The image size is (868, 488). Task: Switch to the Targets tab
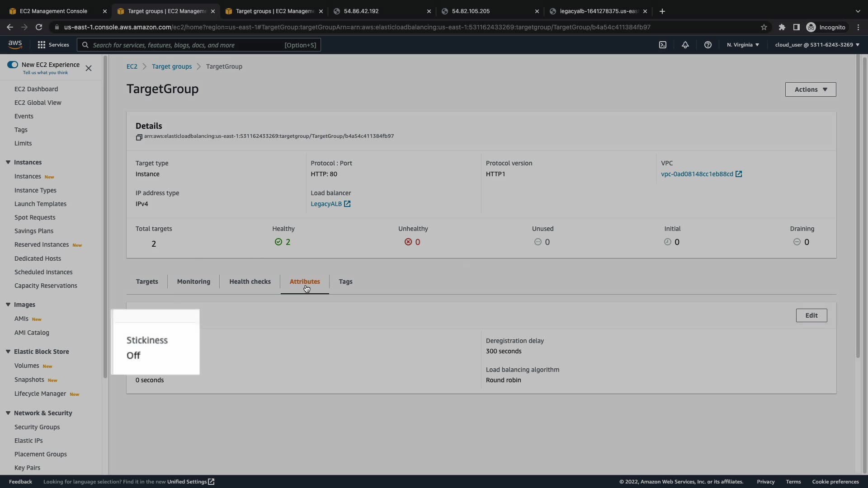[147, 282]
